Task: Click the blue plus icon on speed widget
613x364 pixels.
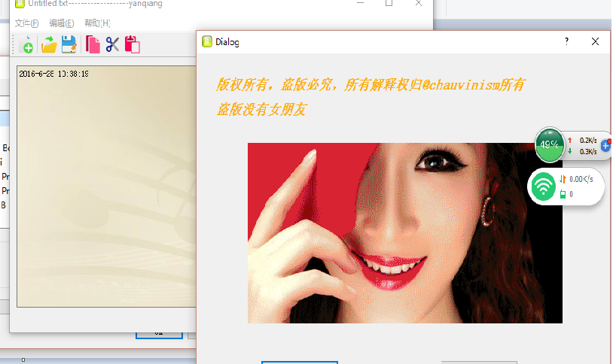Action: [x=605, y=146]
